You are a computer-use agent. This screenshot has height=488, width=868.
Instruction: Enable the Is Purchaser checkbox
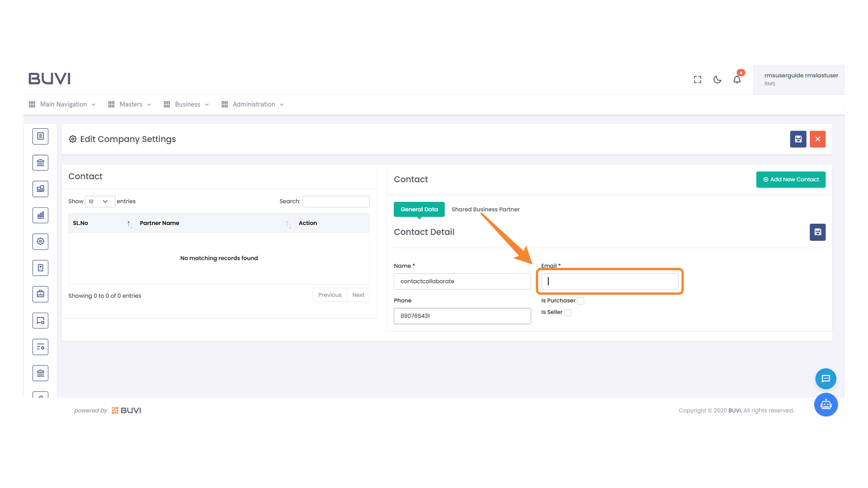point(580,300)
